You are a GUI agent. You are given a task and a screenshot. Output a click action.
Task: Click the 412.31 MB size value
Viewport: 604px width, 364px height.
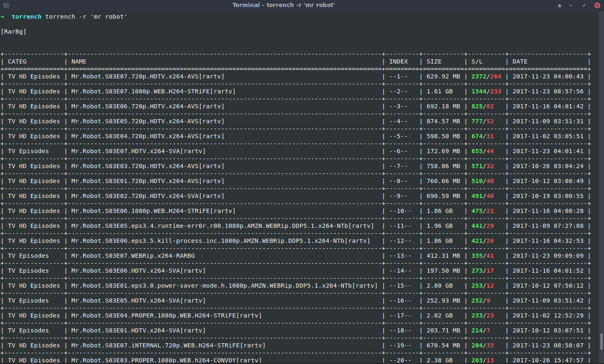443,256
